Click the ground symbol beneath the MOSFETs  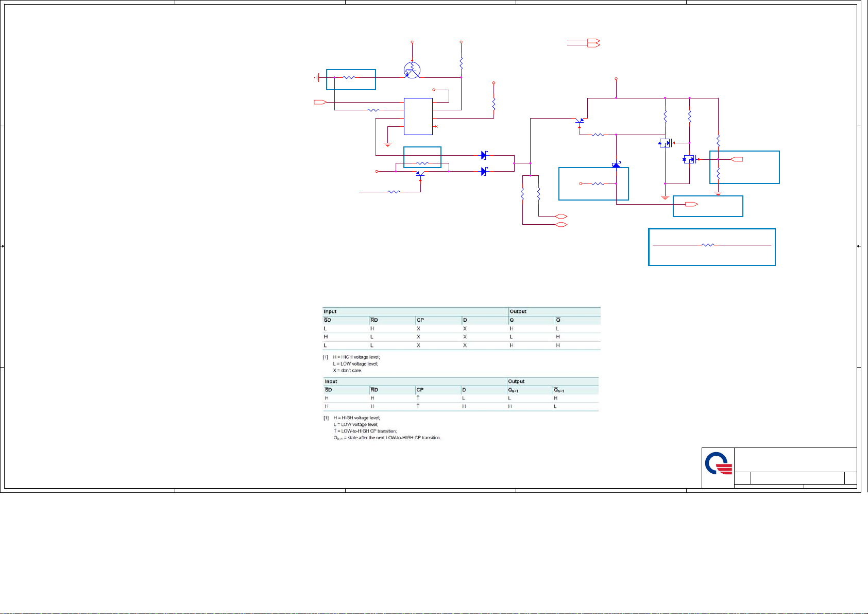pos(665,197)
